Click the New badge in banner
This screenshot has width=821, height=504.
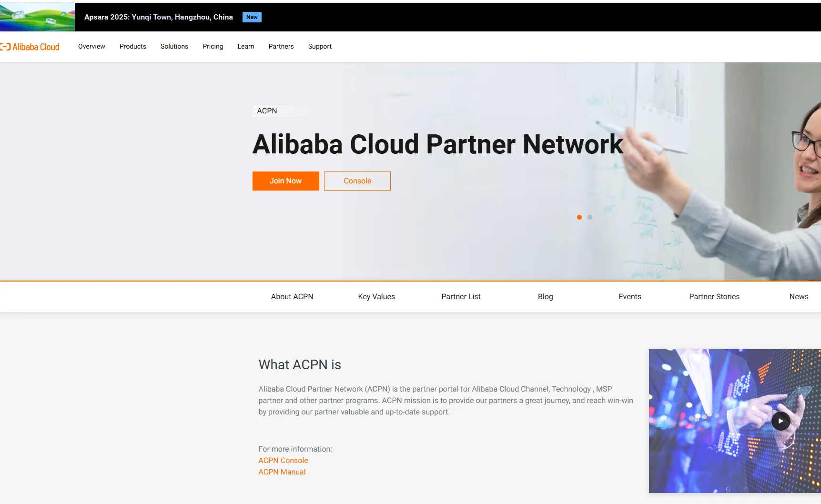(x=252, y=17)
